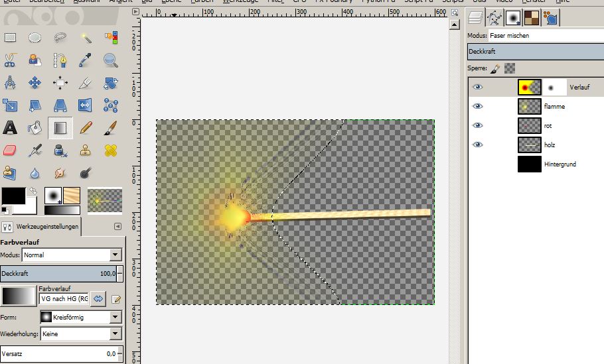Activate the Flip tool

(x=86, y=105)
